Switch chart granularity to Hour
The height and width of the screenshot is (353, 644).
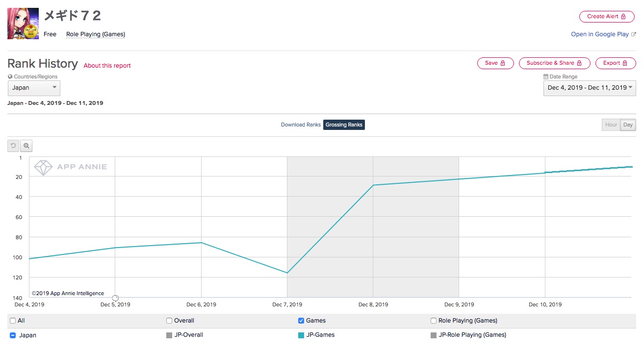[x=611, y=125]
